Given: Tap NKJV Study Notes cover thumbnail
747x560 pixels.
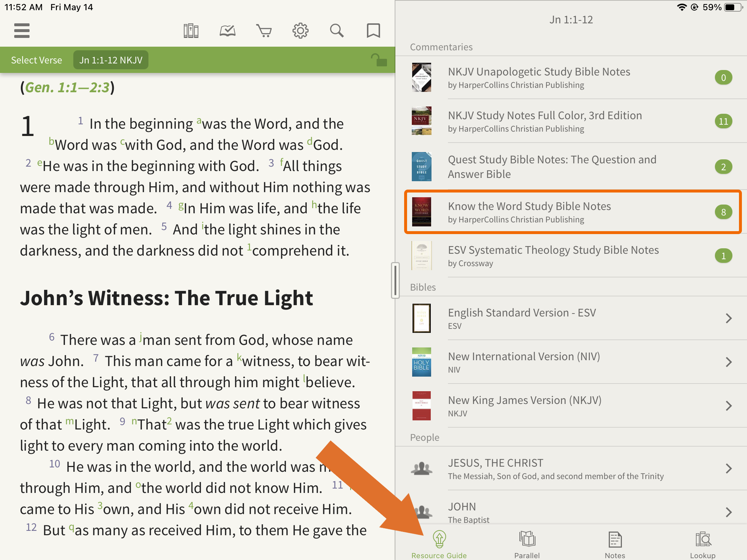Looking at the screenshot, I should pyautogui.click(x=421, y=121).
